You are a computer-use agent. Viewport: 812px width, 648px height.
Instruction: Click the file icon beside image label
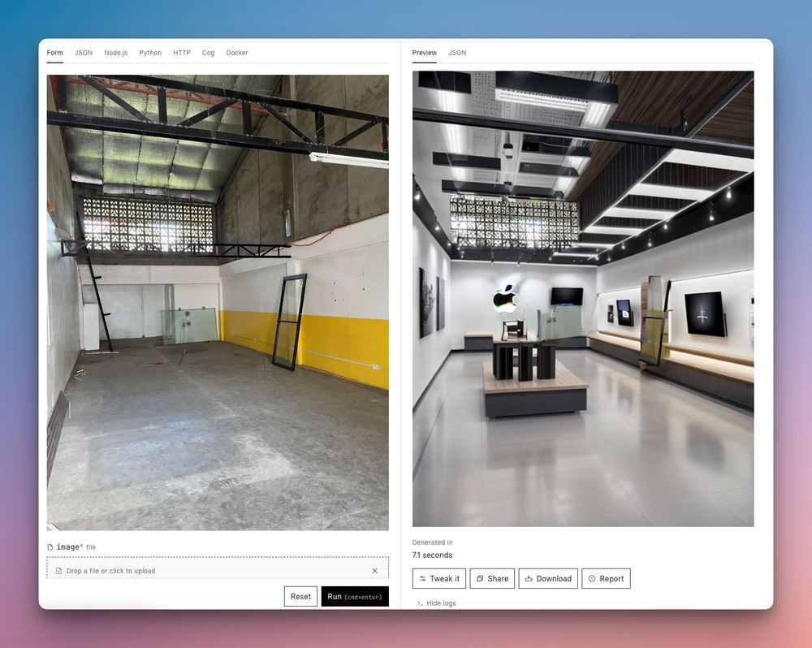pos(50,547)
